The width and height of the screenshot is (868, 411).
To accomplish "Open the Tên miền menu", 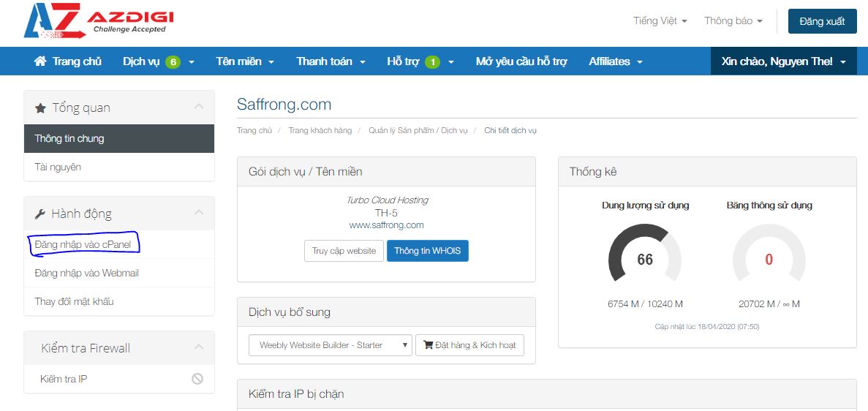I will pyautogui.click(x=245, y=61).
